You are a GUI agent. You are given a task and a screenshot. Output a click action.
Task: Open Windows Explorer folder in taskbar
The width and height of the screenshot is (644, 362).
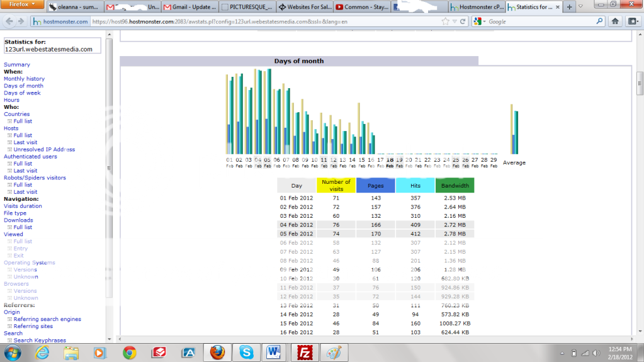tap(71, 353)
